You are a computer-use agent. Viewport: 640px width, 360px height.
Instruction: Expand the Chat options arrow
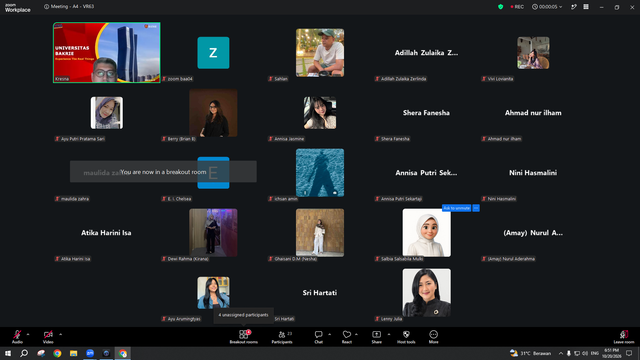click(x=329, y=334)
